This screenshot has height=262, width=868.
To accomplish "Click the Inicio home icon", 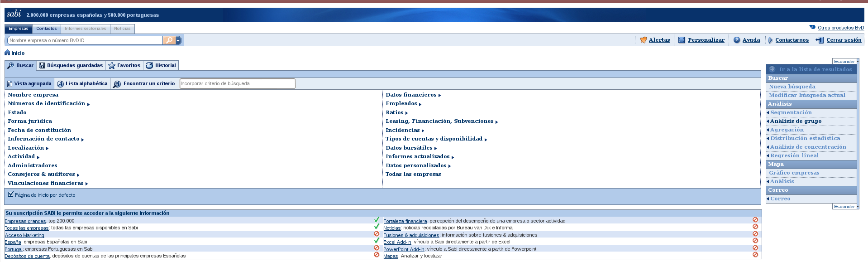I will click(7, 53).
